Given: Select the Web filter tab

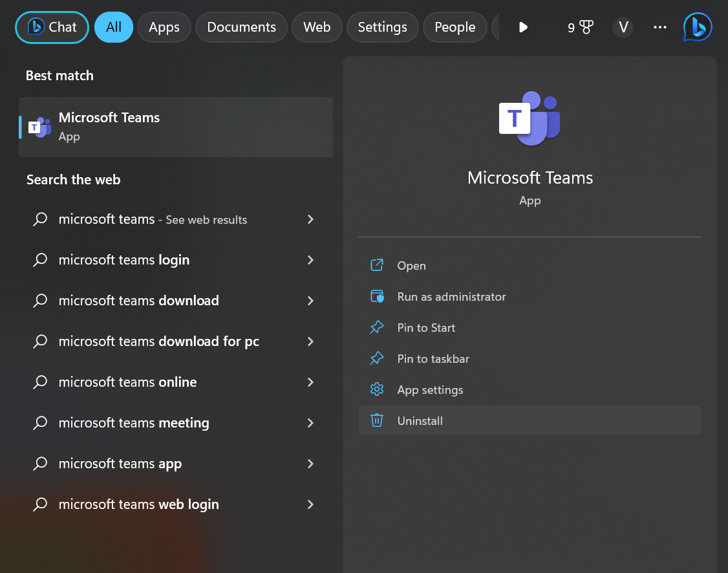Looking at the screenshot, I should tap(317, 27).
